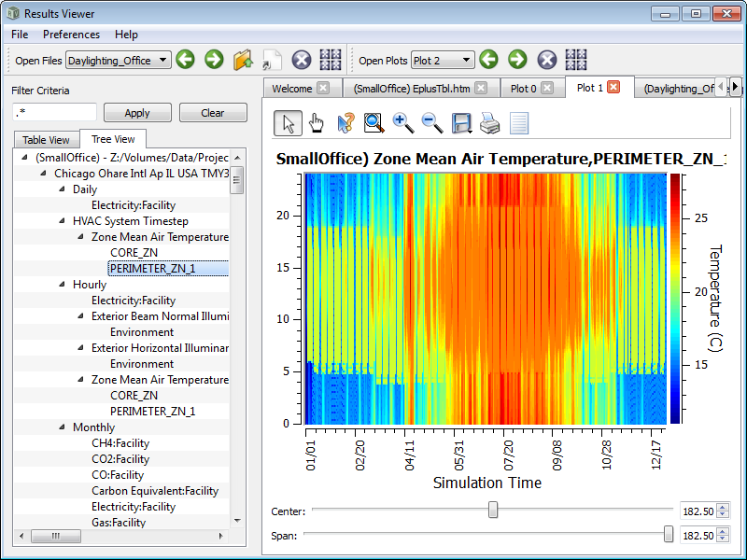
Task: Click the Filter Criteria input field
Action: 54,113
